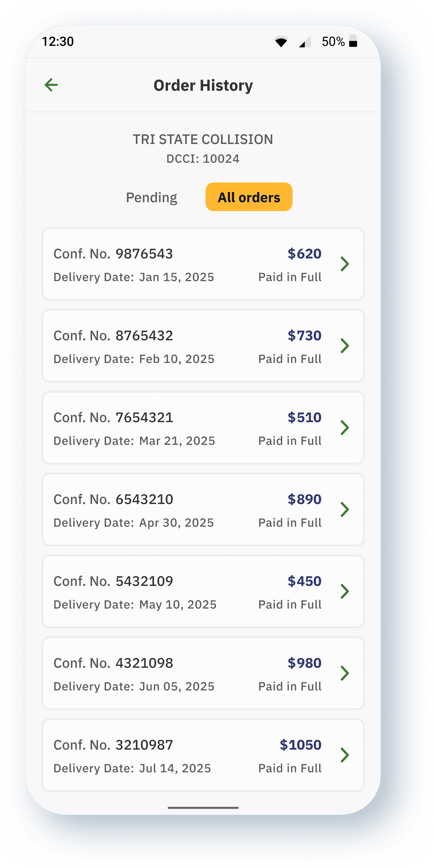This screenshot has height=868, width=434.
Task: Open details arrow for order 6543210
Action: pos(344,510)
